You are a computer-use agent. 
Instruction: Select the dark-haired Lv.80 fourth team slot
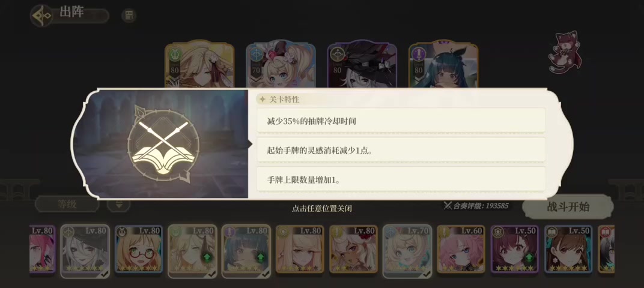point(443,64)
